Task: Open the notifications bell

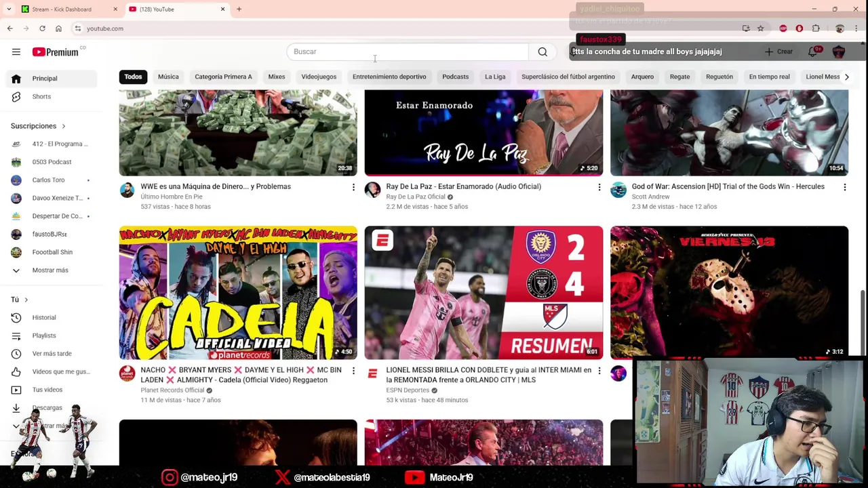Action: 813,52
